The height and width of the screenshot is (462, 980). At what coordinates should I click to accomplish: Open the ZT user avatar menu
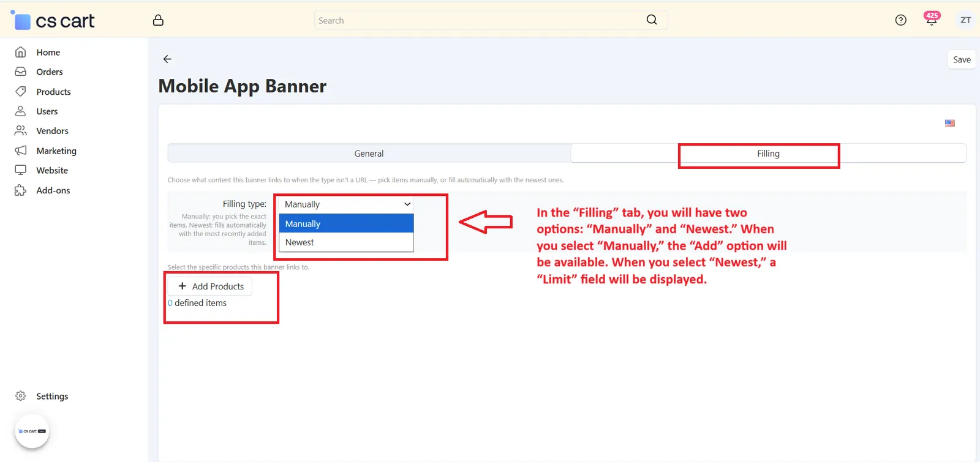[965, 20]
